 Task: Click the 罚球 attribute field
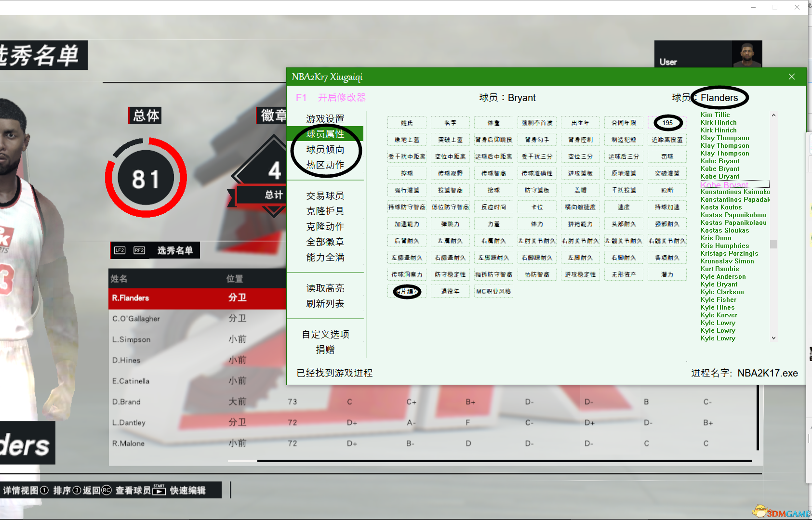(667, 156)
